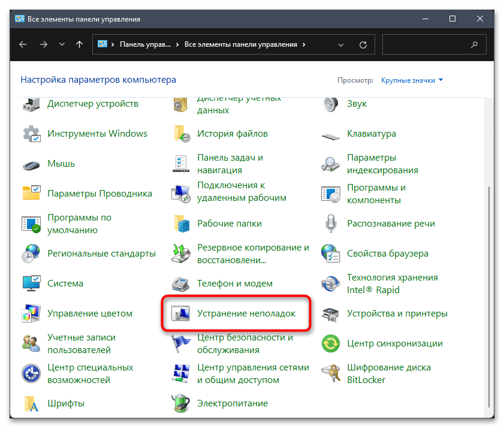This screenshot has height=428, width=504.
Task: Click the Электропитание battery icon
Action: click(x=181, y=403)
